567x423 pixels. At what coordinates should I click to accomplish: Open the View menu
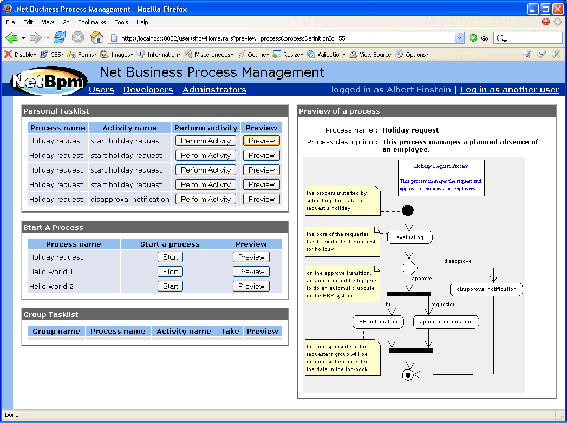(x=48, y=22)
